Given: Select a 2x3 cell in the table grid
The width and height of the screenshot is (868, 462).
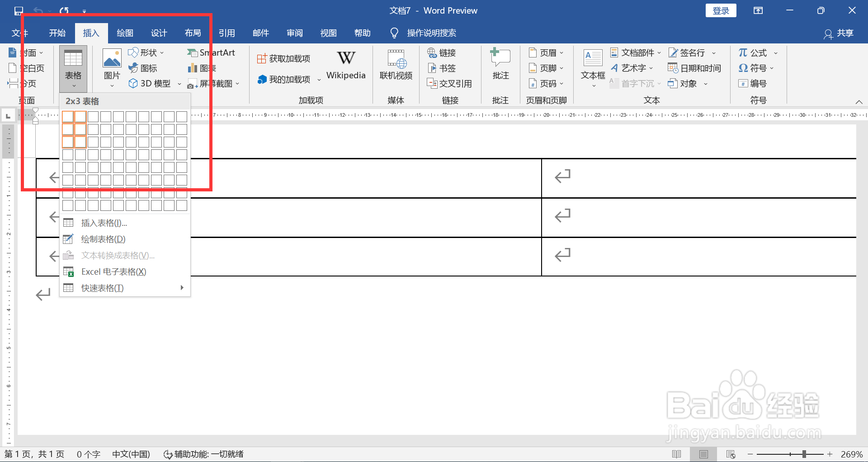Looking at the screenshot, I should click(x=80, y=142).
